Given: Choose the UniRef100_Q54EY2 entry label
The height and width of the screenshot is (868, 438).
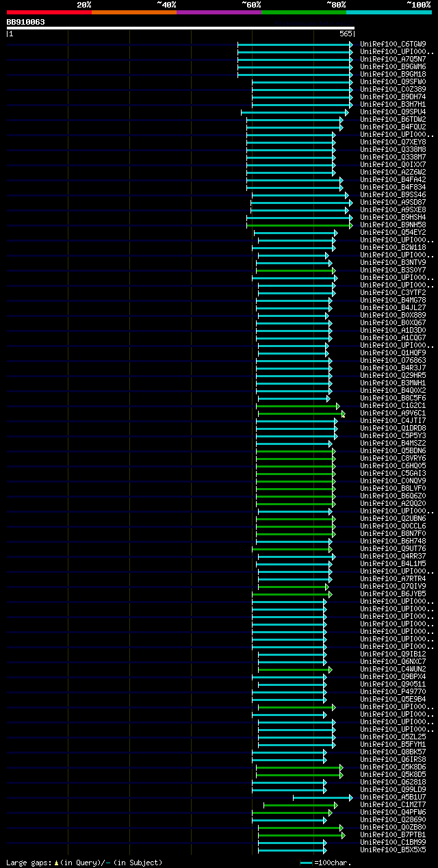Looking at the screenshot, I should click(x=393, y=232).
